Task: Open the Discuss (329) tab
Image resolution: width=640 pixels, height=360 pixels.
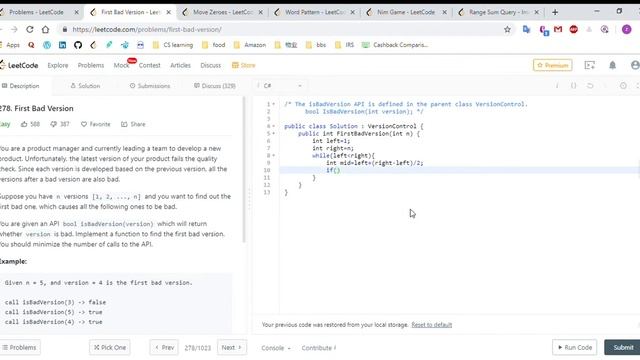Action: click(x=215, y=86)
